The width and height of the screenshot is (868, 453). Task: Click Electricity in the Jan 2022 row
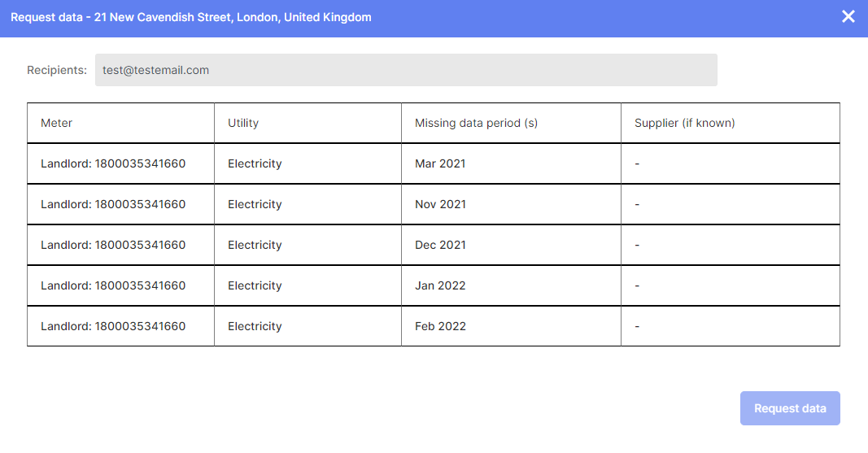(255, 285)
